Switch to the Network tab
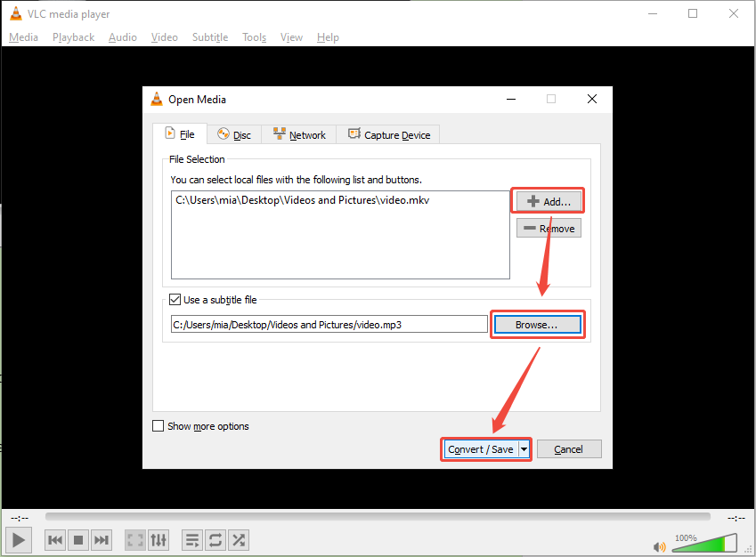Image resolution: width=756 pixels, height=557 pixels. click(x=299, y=135)
